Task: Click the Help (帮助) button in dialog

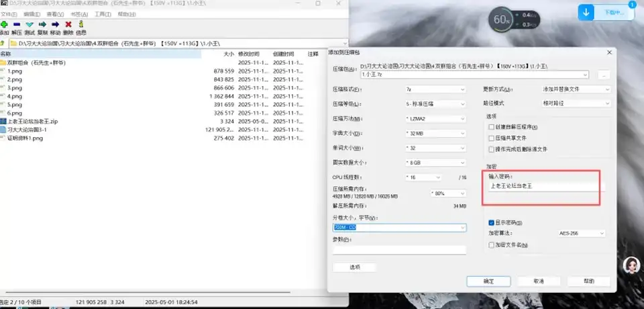Action: point(588,281)
